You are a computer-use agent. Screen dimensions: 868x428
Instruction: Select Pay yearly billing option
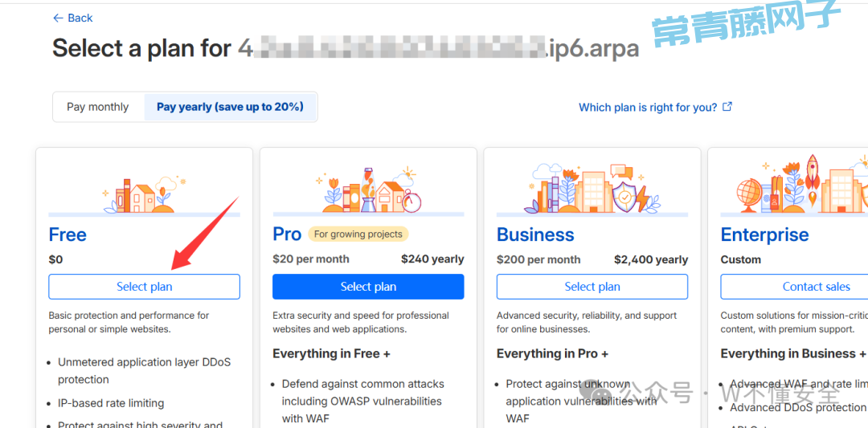point(230,107)
